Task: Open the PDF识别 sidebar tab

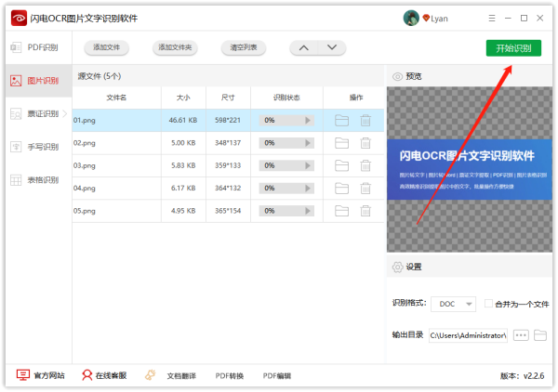Action: pyautogui.click(x=35, y=47)
